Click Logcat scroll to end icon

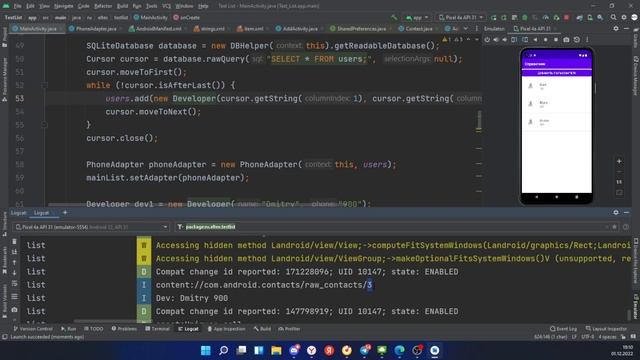[x=14, y=251]
